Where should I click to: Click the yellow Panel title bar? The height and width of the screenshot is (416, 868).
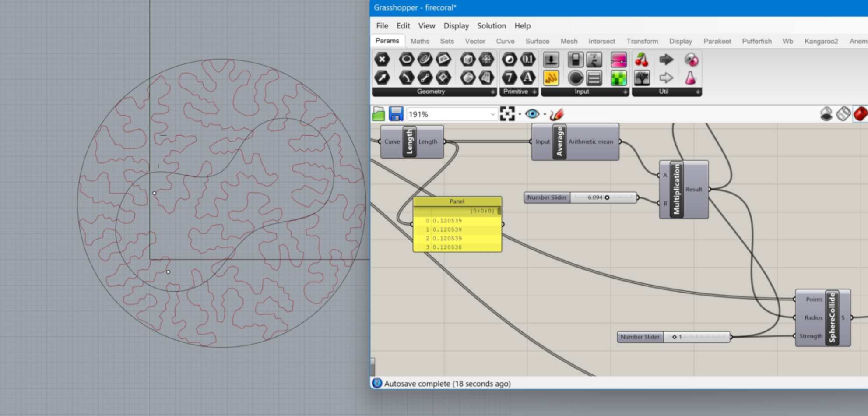click(457, 201)
